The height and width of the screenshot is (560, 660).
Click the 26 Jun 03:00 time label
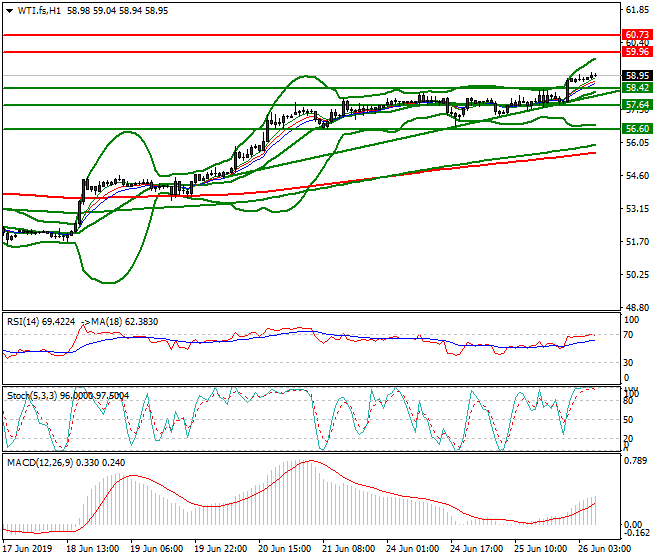point(604,549)
